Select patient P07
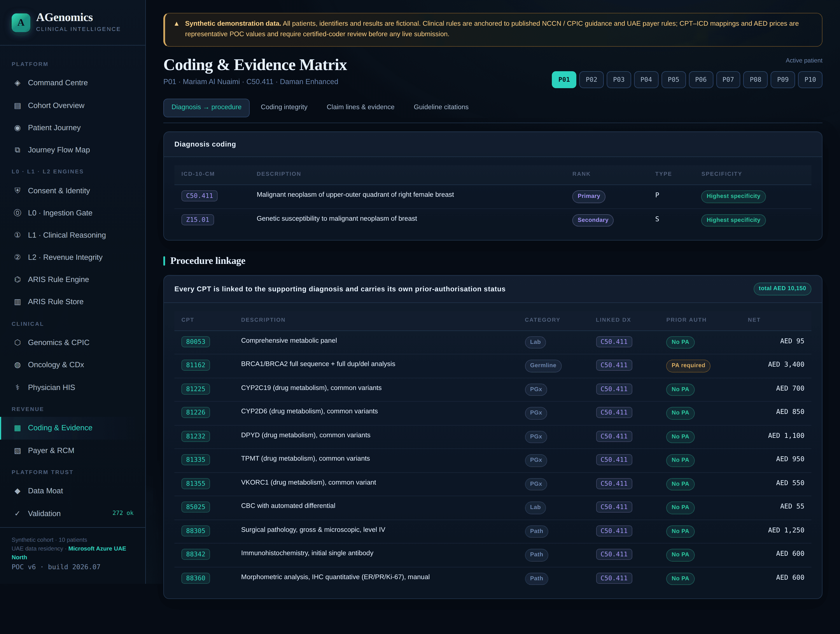 pyautogui.click(x=728, y=80)
